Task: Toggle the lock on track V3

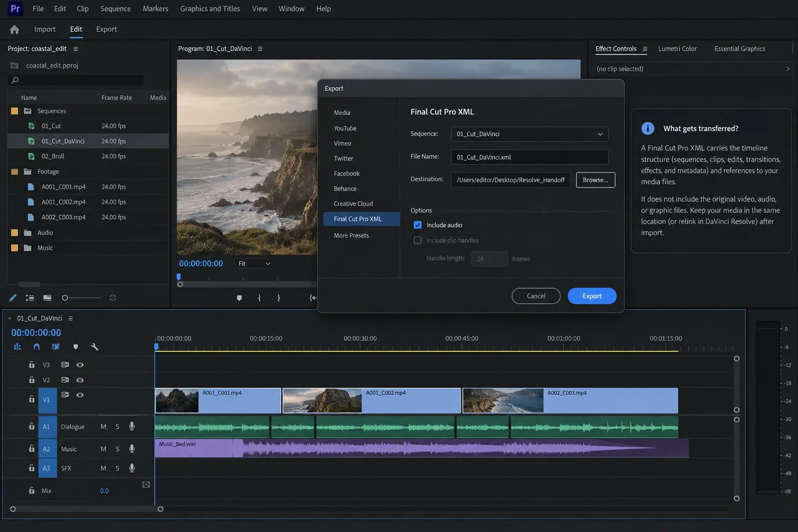Action: tap(32, 365)
